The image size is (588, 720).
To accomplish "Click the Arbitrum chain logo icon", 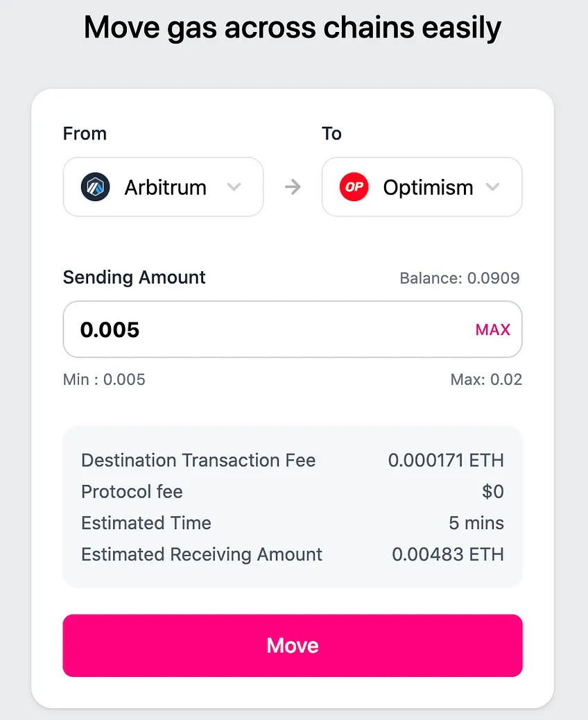I will coord(95,187).
